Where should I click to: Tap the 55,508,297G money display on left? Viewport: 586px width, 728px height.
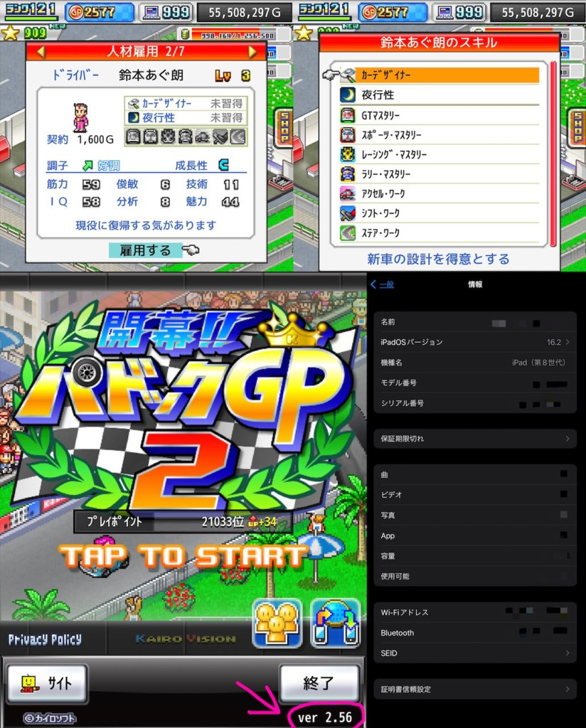[x=244, y=12]
